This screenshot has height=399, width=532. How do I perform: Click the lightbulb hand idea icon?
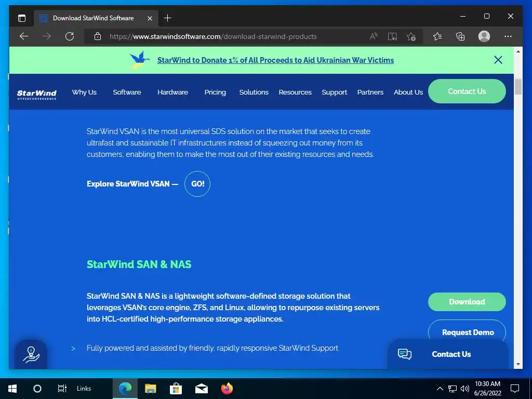pyautogui.click(x=31, y=354)
